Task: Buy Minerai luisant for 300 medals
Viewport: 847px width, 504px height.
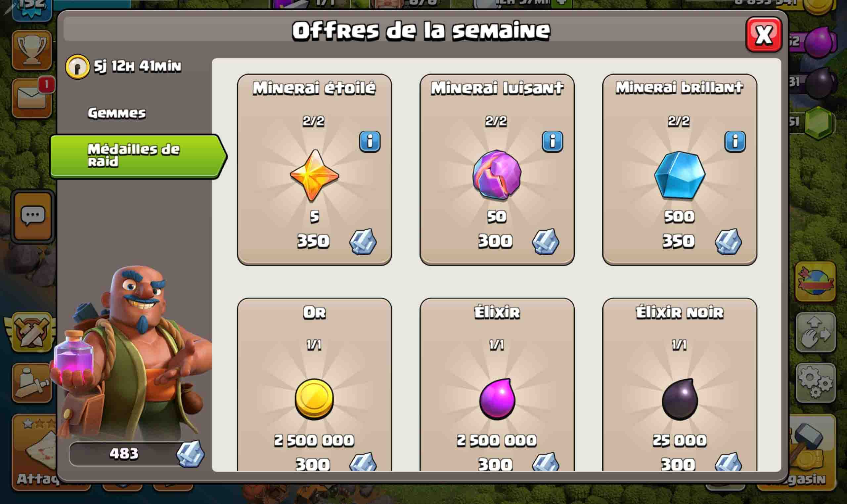Action: click(518, 241)
